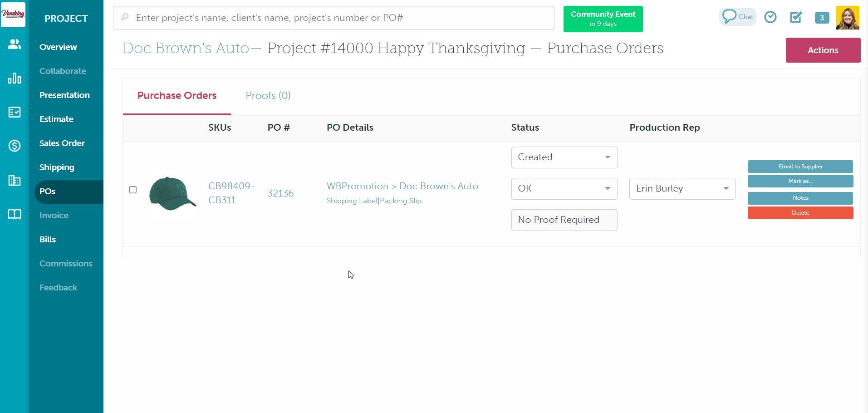This screenshot has height=413, width=868.
Task: Open the Chat bubble icon
Action: click(737, 17)
